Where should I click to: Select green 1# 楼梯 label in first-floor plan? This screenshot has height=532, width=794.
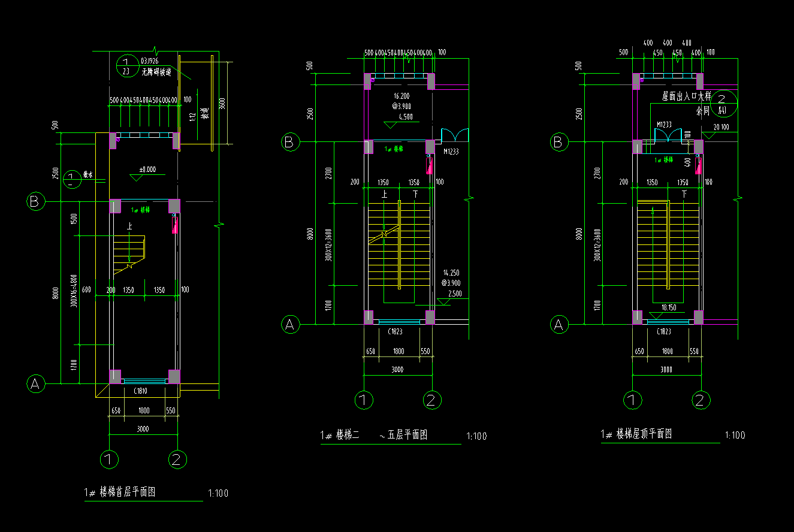pos(140,210)
